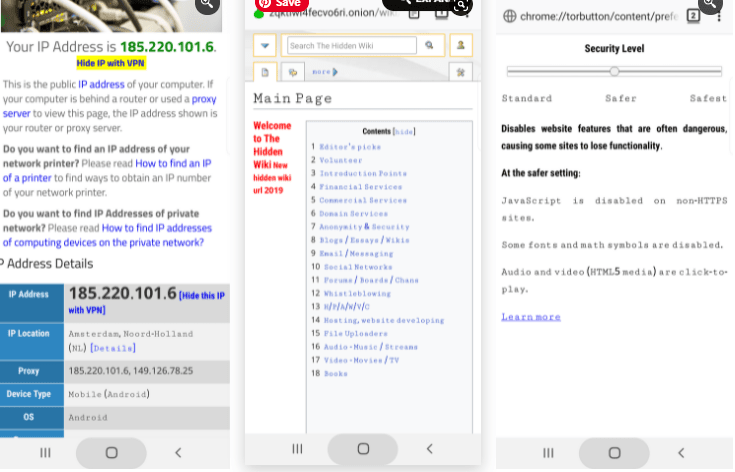Click the 'Main Page' heading
Viewport: 735px width, 472px height.
point(292,98)
